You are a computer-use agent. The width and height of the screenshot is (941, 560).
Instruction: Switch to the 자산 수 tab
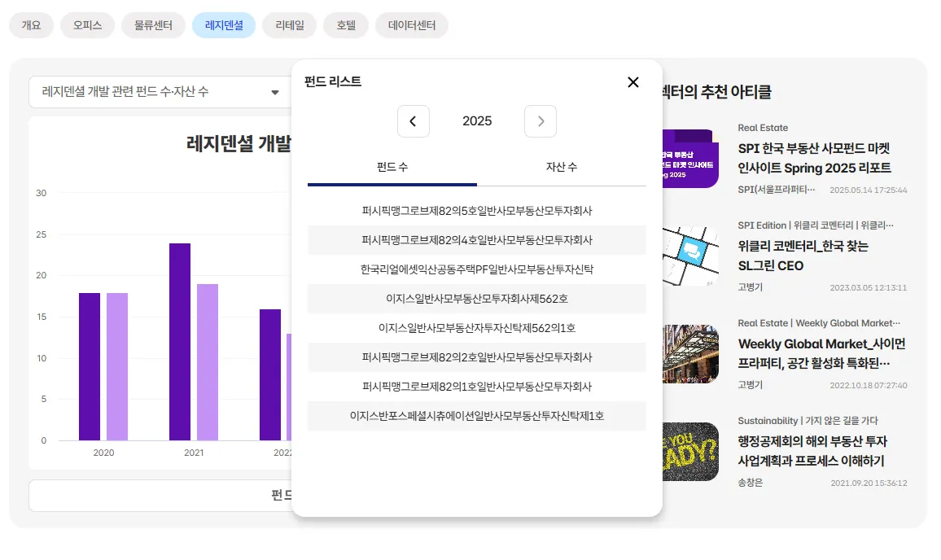click(562, 168)
